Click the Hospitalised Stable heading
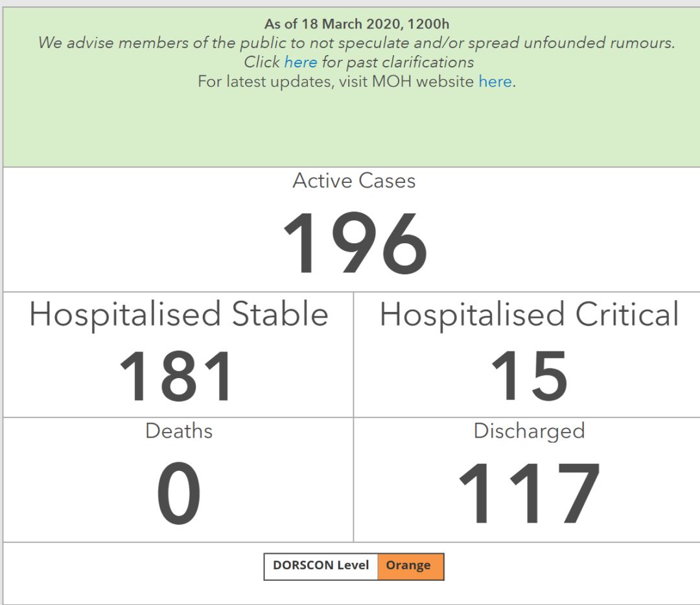The height and width of the screenshot is (605, 700). tap(179, 314)
